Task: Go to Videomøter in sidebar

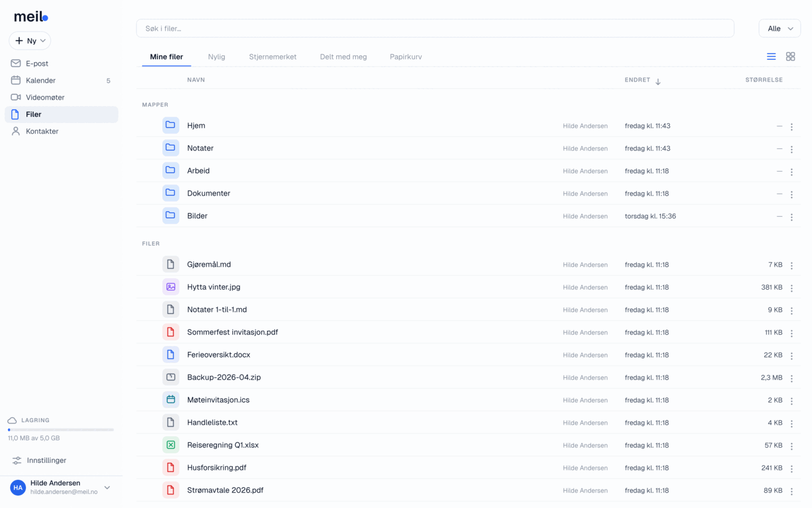Action: (x=61, y=97)
